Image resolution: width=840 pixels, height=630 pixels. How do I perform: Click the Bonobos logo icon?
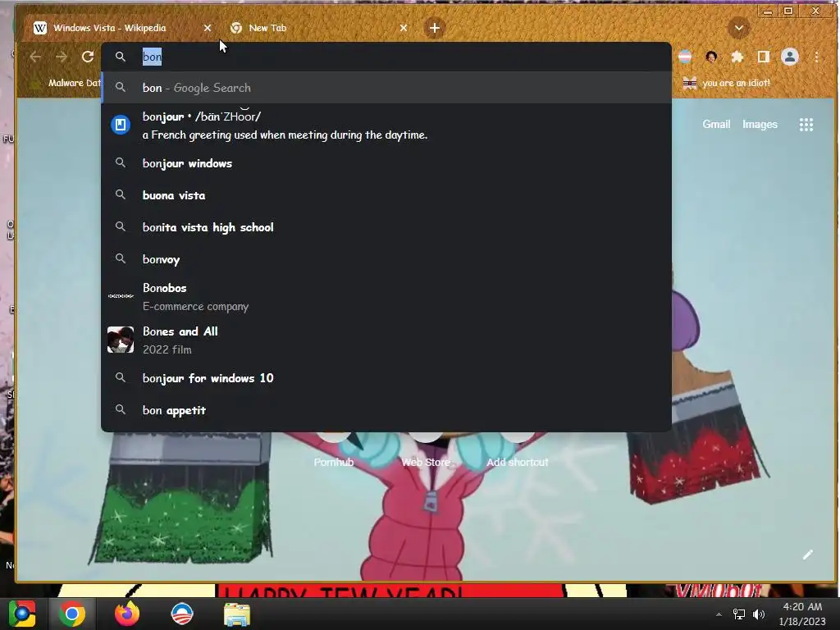click(x=121, y=295)
